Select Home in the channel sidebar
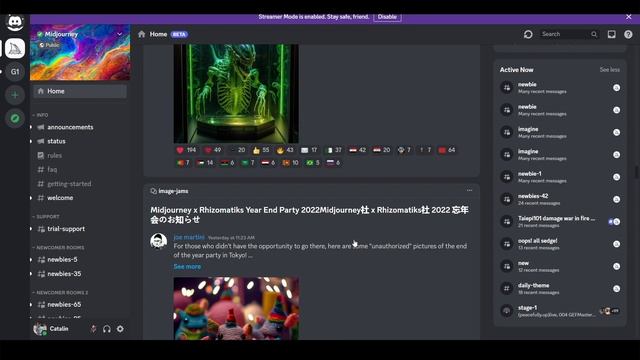Viewport: 640px width, 360px height. [80, 91]
